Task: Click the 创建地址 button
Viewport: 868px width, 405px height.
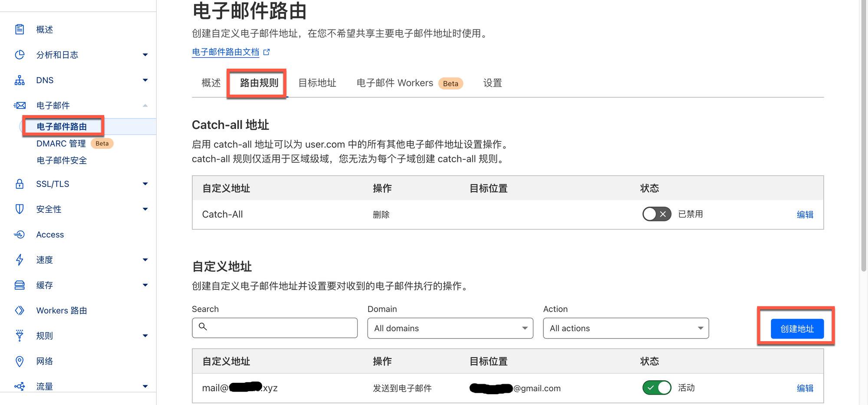Action: coord(797,329)
